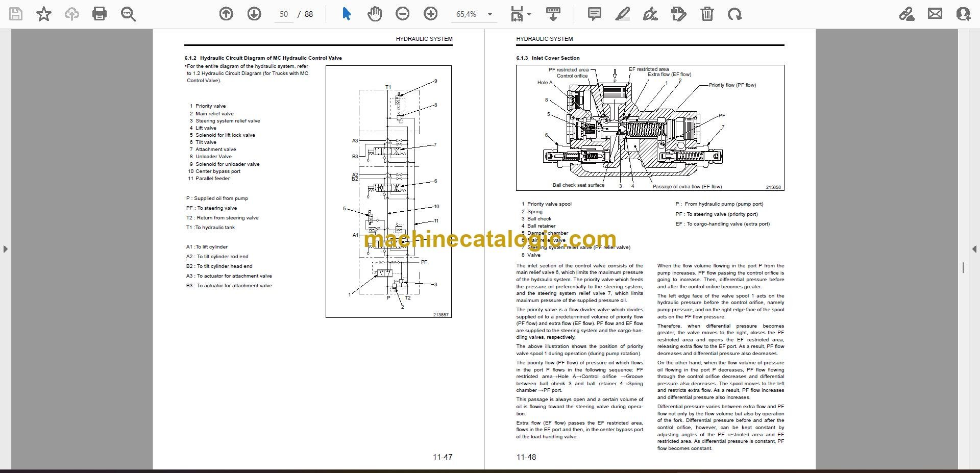
Task: Click the cloud upload icon
Action: pyautogui.click(x=72, y=14)
